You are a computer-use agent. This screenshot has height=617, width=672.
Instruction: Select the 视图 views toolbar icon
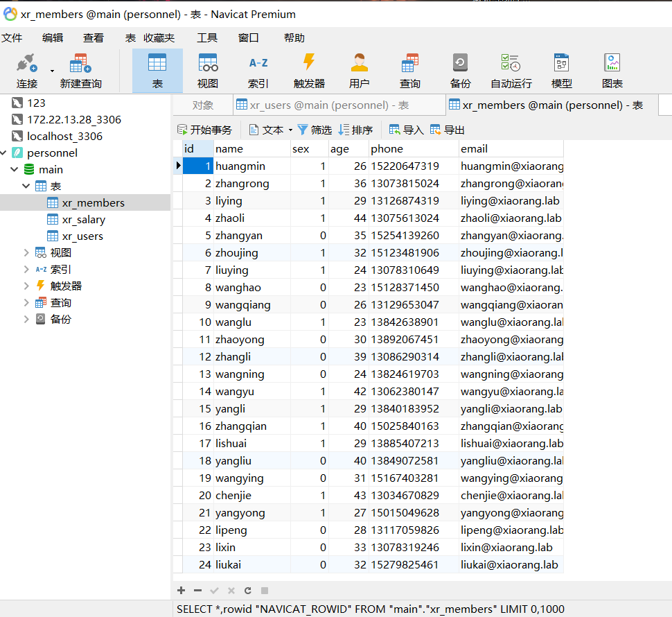(x=208, y=70)
